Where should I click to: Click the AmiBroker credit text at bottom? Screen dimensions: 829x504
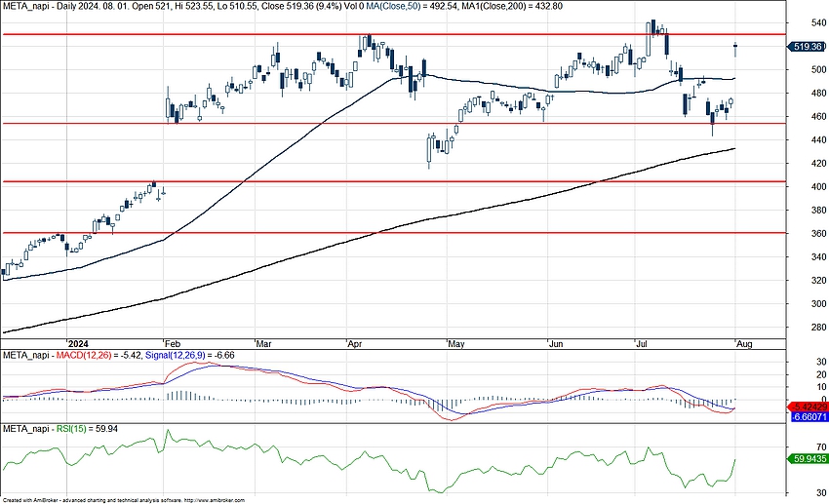click(x=124, y=500)
